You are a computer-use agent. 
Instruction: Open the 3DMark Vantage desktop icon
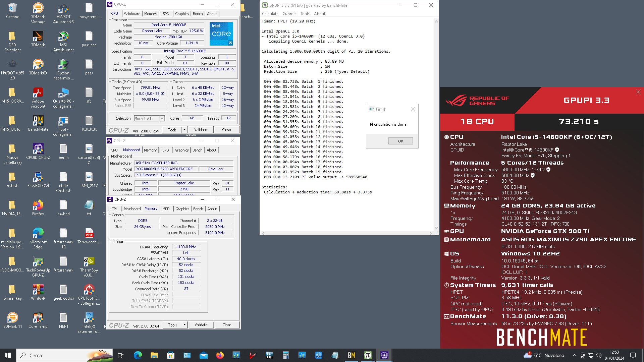pos(38,13)
